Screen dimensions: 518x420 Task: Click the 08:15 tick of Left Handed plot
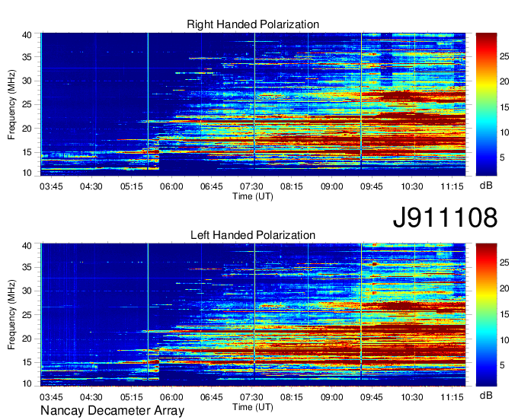click(x=292, y=397)
